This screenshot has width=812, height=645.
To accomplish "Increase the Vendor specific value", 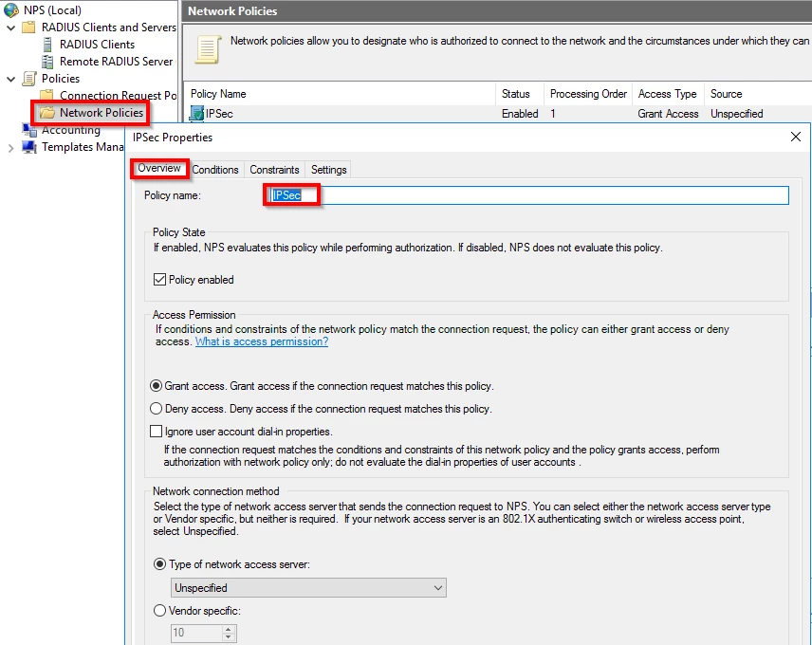I will pos(229,629).
